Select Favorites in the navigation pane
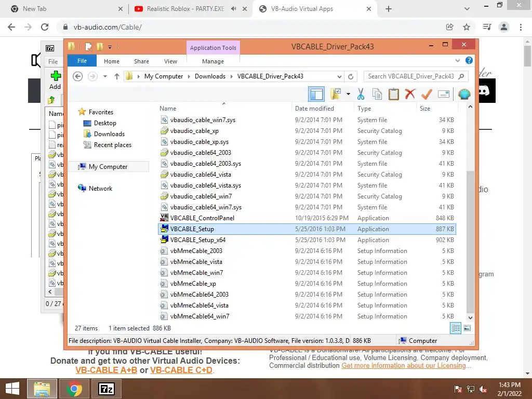Viewport: 532px width, 399px height. click(x=101, y=112)
